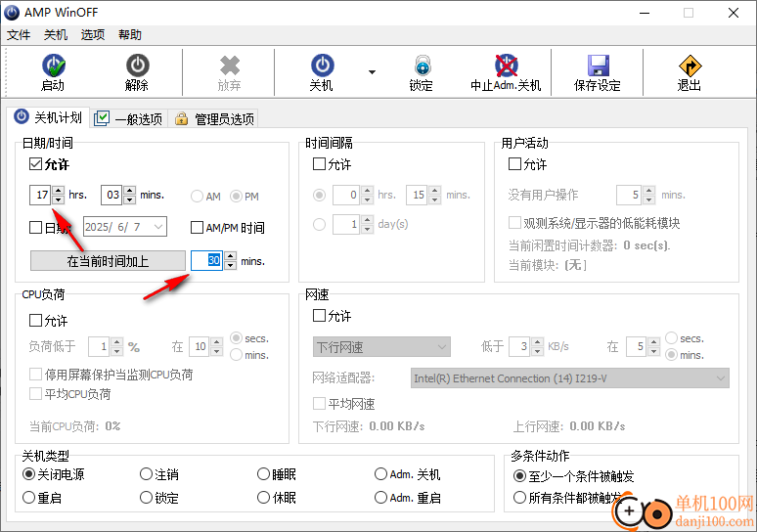
Task: Click the add-minutes field showing 30
Action: 206,261
